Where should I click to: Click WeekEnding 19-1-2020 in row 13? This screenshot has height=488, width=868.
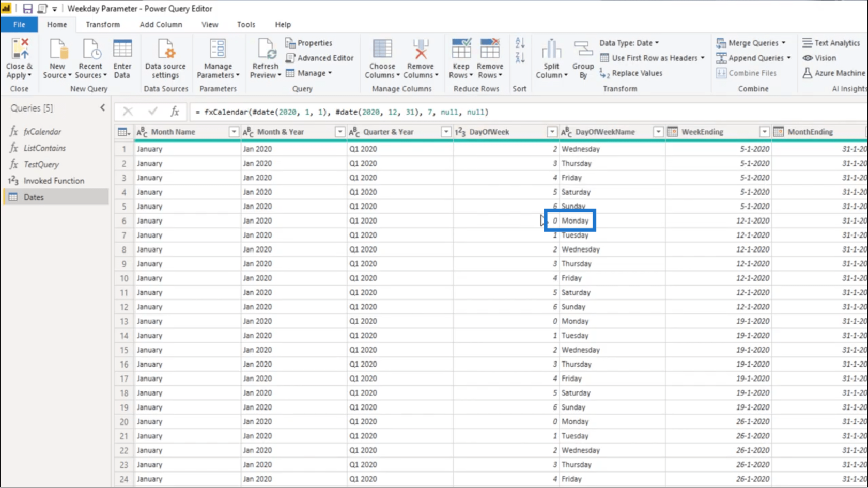(x=752, y=321)
